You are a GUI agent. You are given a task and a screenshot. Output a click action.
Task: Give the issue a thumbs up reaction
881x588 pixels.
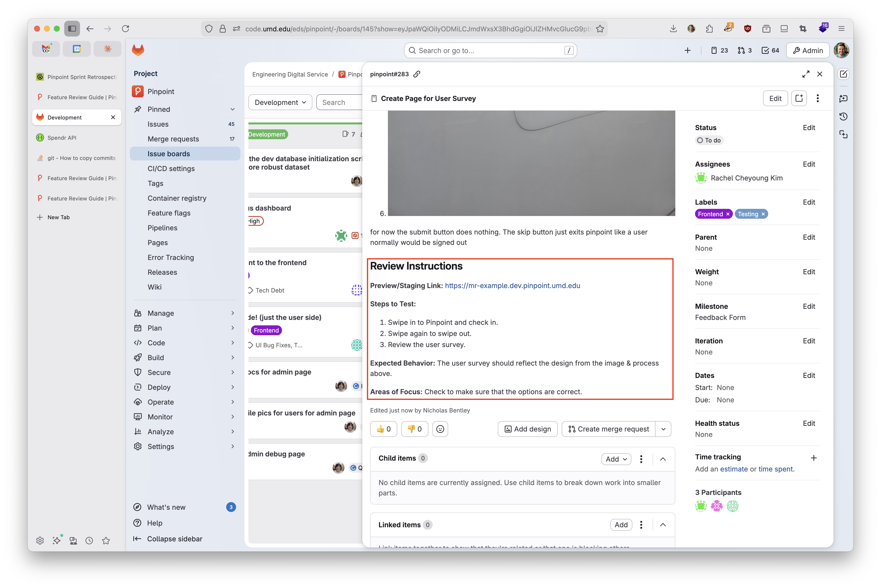[x=383, y=429]
